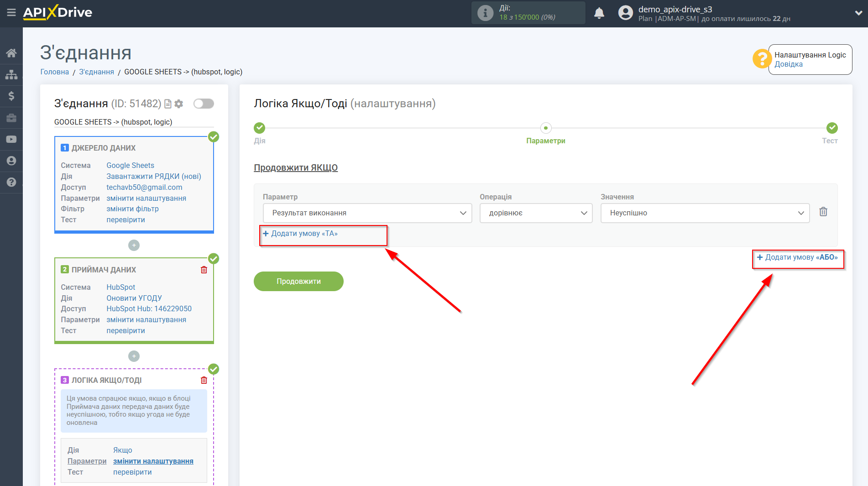Image resolution: width=868 pixels, height=486 pixels.
Task: Click the yellow help question icon
Action: (x=762, y=59)
